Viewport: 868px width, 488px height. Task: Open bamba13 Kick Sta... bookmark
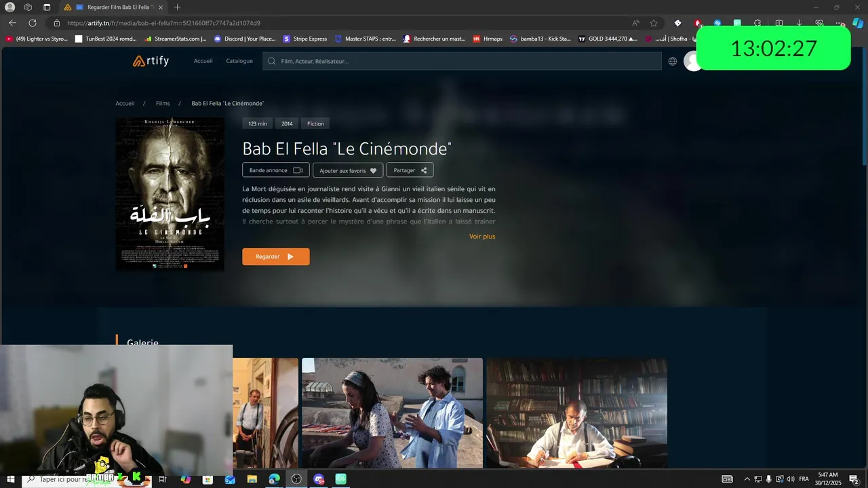[x=540, y=39]
